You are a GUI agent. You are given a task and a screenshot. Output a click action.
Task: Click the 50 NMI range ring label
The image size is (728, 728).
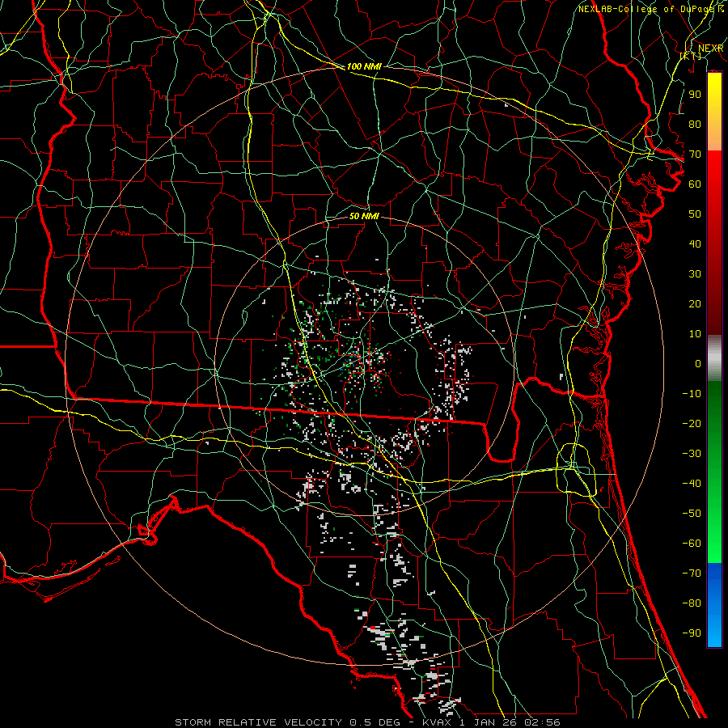(x=364, y=216)
